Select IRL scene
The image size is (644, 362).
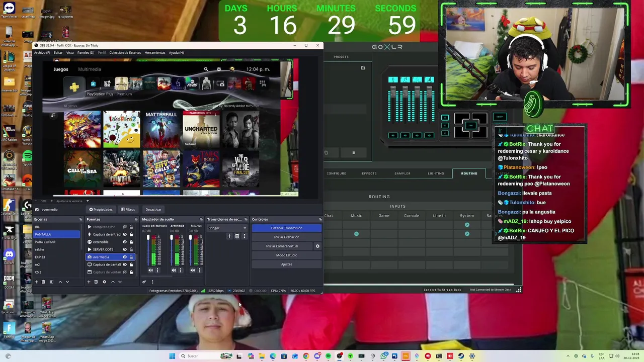[x=56, y=227]
